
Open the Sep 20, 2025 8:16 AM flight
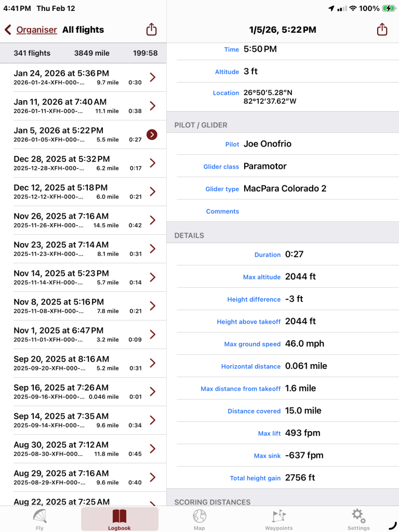coord(83,363)
